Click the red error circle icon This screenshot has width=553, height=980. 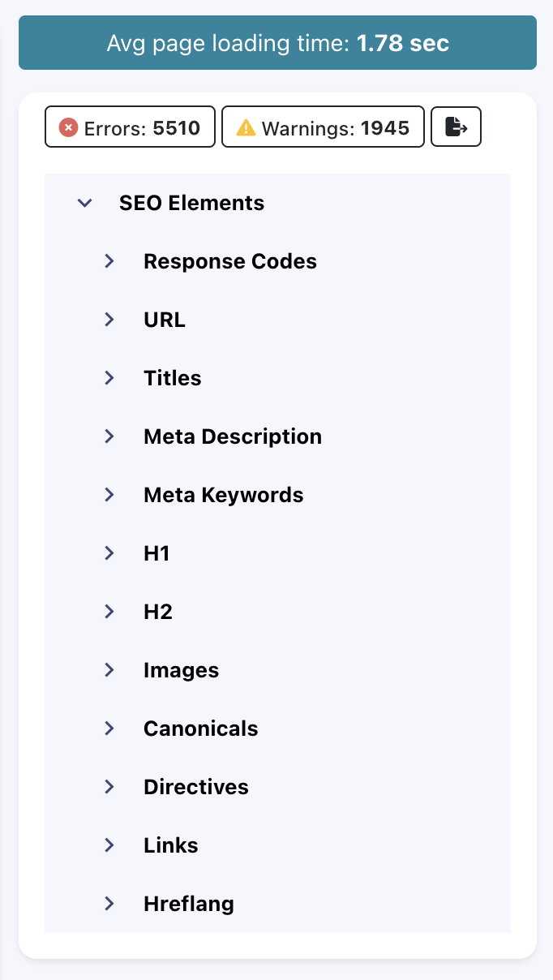(69, 127)
